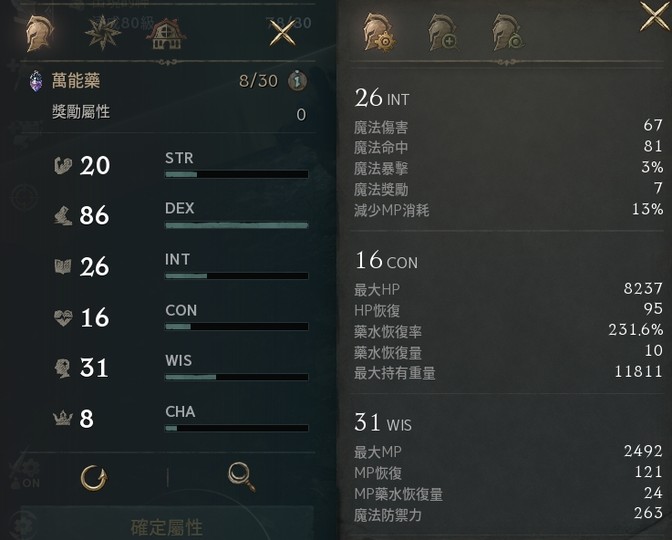Switch to the star emblem tab
The height and width of the screenshot is (540, 672).
coord(102,34)
